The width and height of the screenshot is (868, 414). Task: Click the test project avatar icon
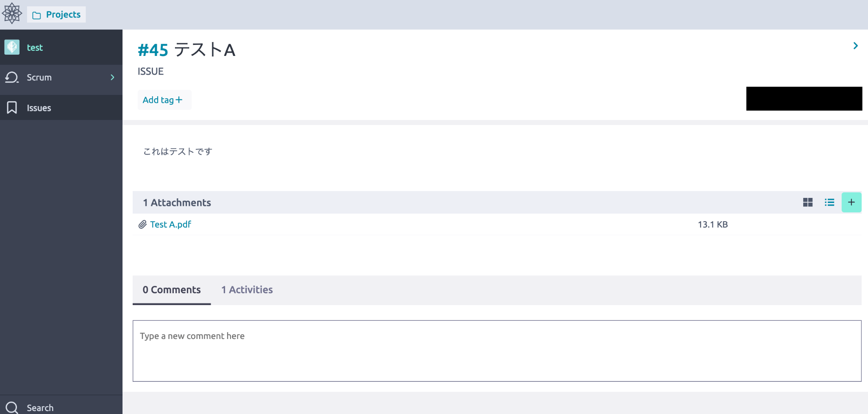(x=12, y=47)
